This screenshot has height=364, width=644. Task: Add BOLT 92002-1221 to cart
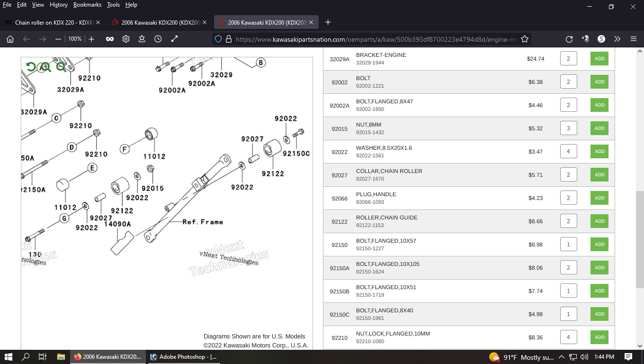pos(599,82)
